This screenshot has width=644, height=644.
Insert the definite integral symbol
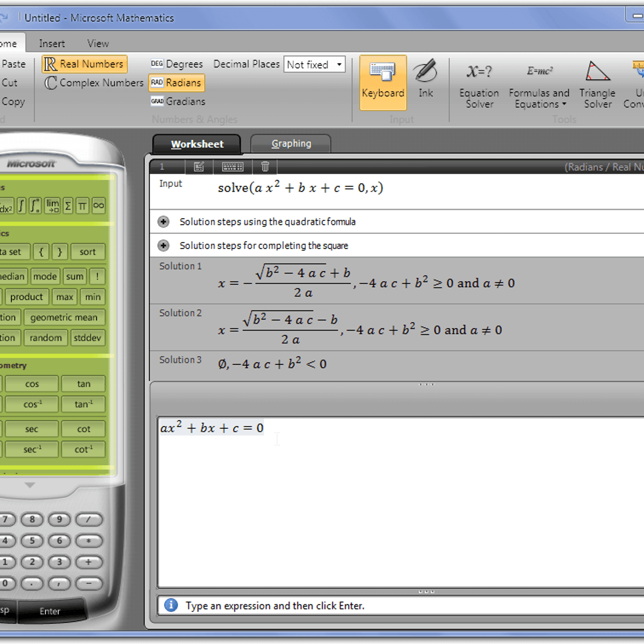[x=35, y=206]
